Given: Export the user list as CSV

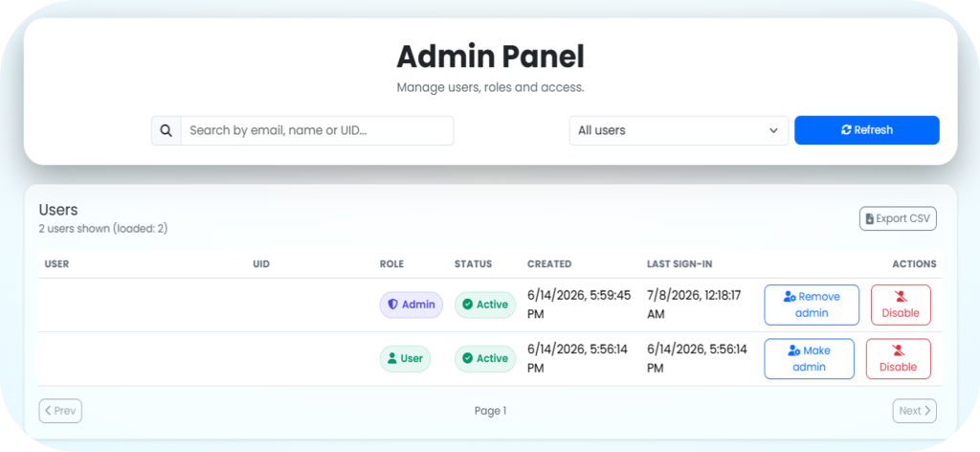Looking at the screenshot, I should (x=898, y=218).
